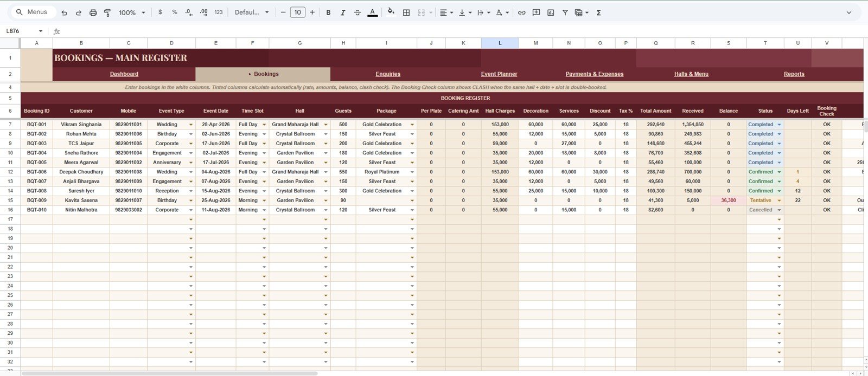
Task: Open Time Slot dropdown for Rohan Mehta
Action: coord(264,134)
